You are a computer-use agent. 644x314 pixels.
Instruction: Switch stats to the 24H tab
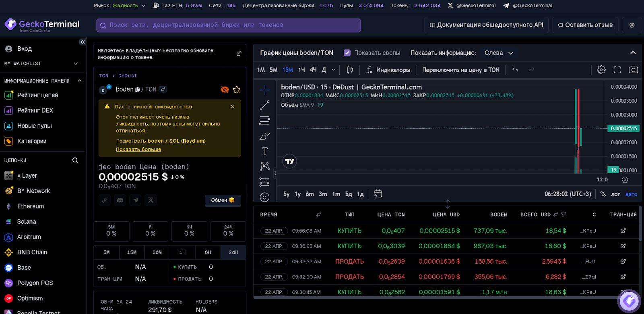[233, 252]
